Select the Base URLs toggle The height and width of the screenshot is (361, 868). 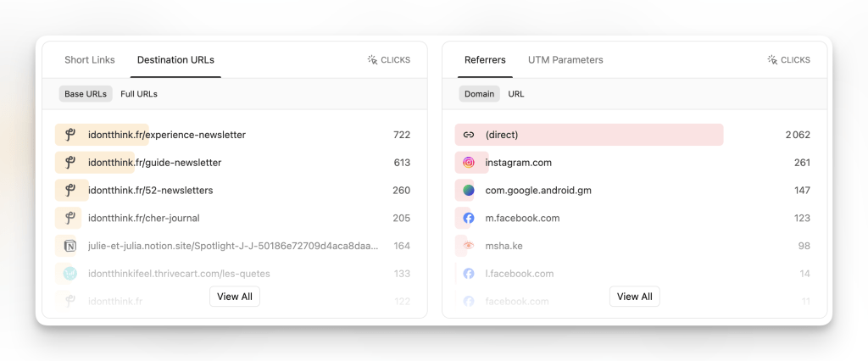pyautogui.click(x=86, y=94)
